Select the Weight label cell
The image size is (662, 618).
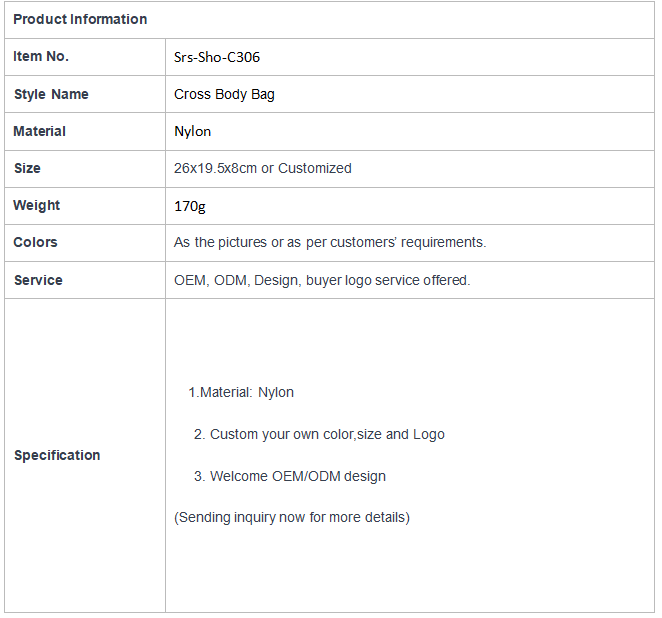(x=85, y=206)
